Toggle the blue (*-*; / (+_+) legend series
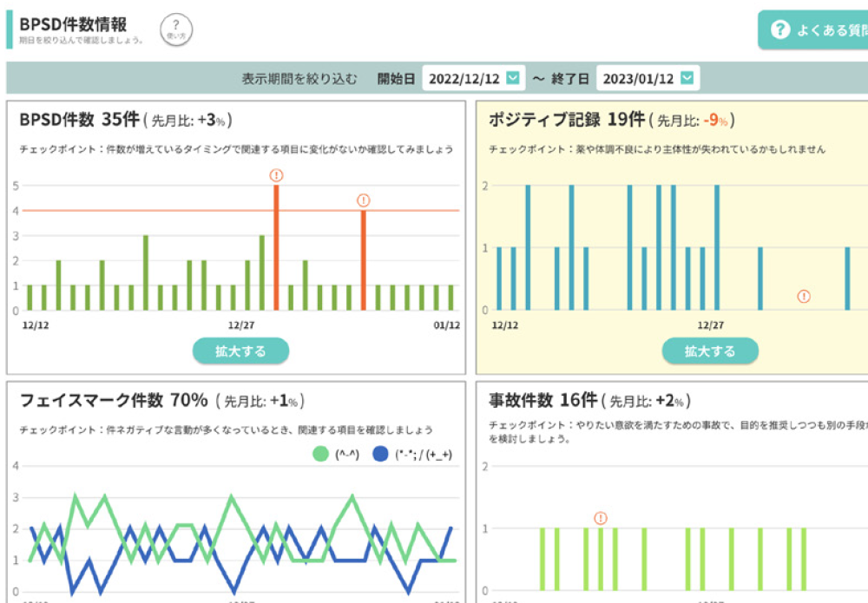868x603 pixels. coord(379,454)
